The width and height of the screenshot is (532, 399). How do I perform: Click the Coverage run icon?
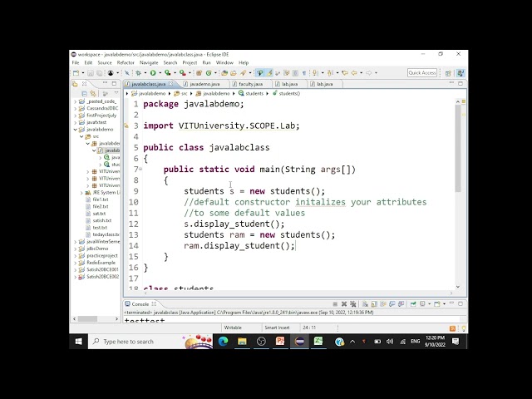(167, 73)
